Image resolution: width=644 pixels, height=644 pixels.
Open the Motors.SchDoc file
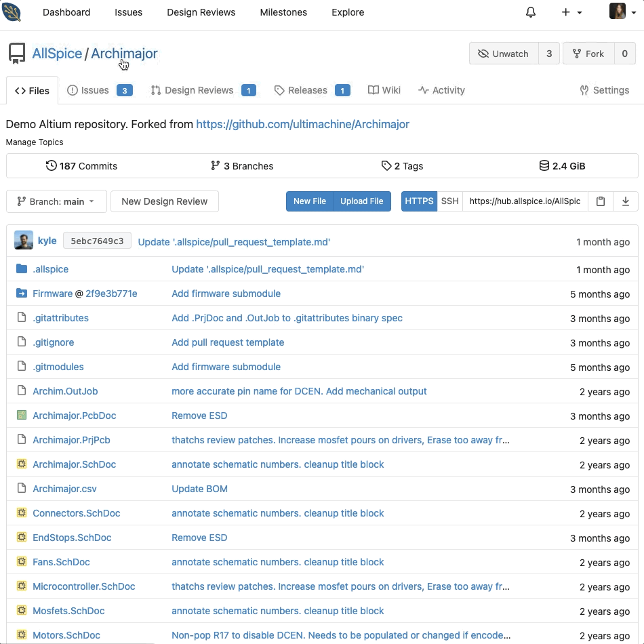pos(66,635)
